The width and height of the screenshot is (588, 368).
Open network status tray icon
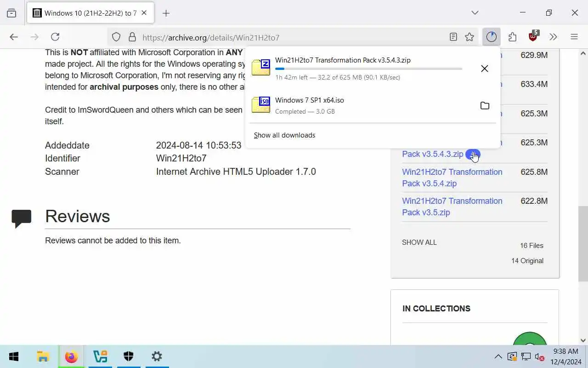[526, 356]
